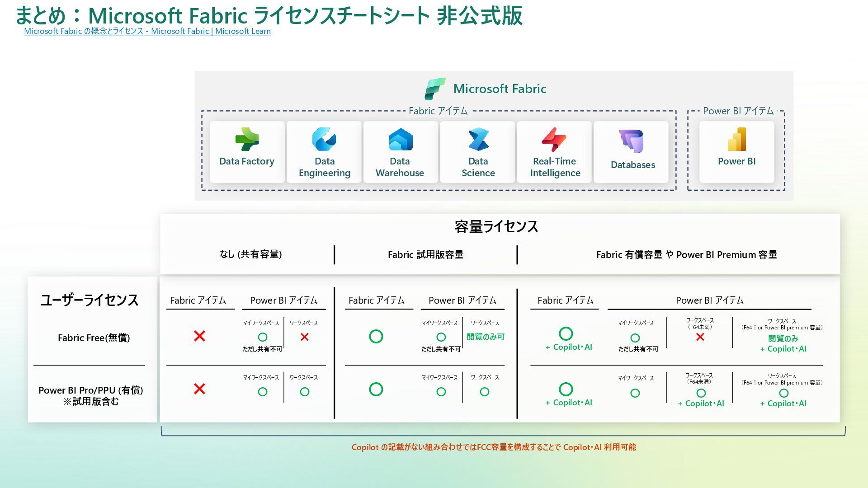This screenshot has height=488, width=868.
Task: Click the Fabric 有償容量 や Power BI Premium header
Action: (x=686, y=254)
